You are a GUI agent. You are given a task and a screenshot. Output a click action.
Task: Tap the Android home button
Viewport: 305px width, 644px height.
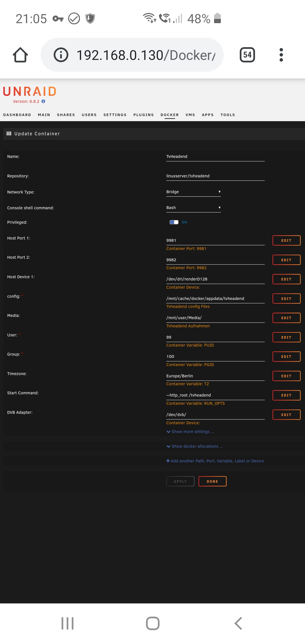coord(153,623)
